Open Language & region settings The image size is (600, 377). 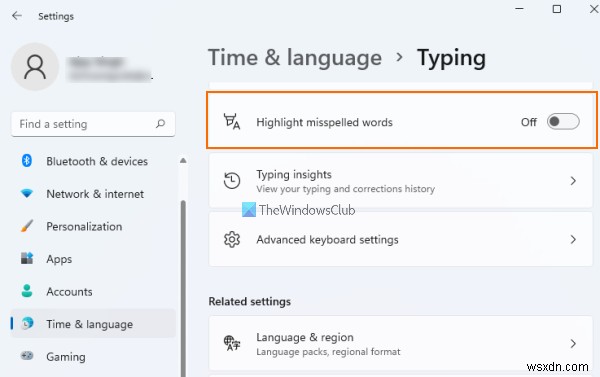point(400,343)
